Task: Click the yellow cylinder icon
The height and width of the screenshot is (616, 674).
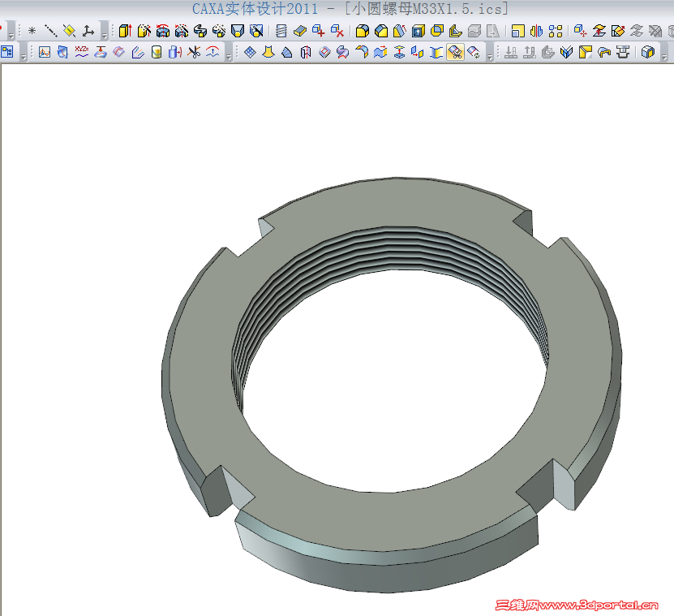Action: coord(157,52)
